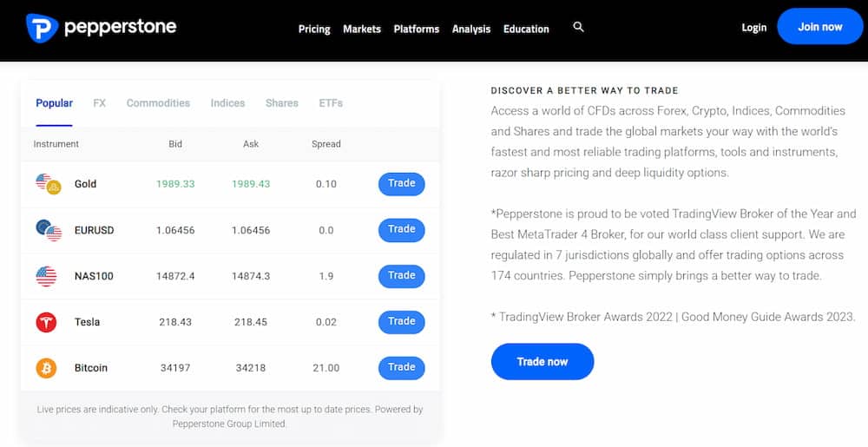
Task: Switch to the Indices tab
Action: (227, 102)
